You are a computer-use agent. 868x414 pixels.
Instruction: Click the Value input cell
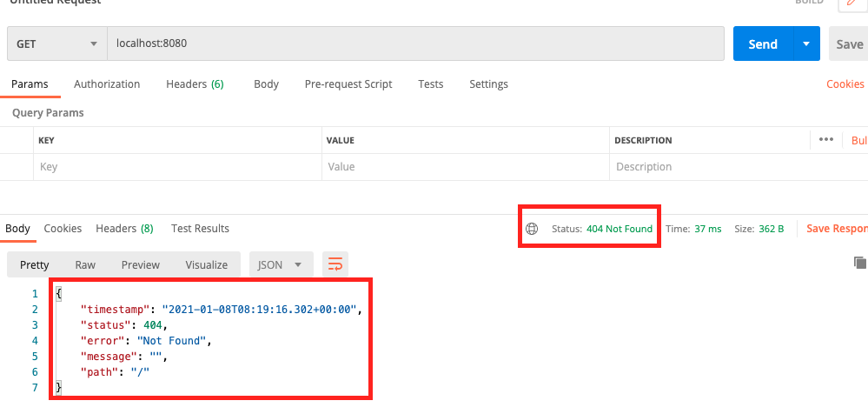pos(466,167)
